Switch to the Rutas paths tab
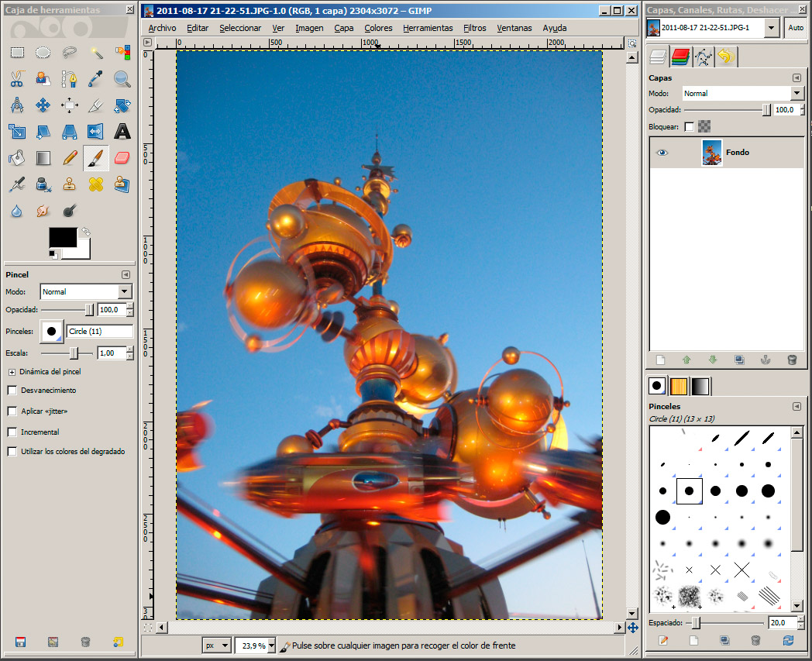812x661 pixels. coord(703,56)
